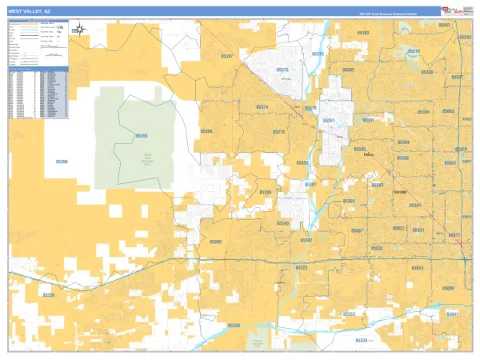Select ZIP code 85379

tap(279, 132)
